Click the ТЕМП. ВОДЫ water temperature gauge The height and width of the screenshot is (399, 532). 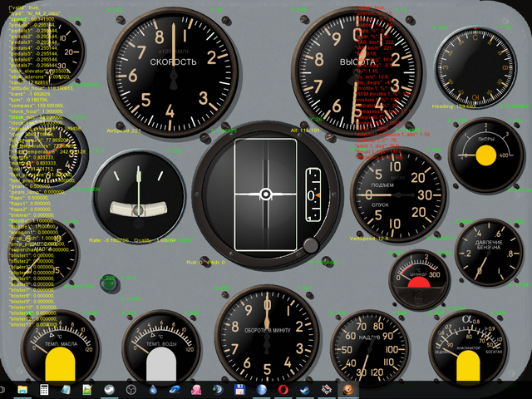coord(163,349)
